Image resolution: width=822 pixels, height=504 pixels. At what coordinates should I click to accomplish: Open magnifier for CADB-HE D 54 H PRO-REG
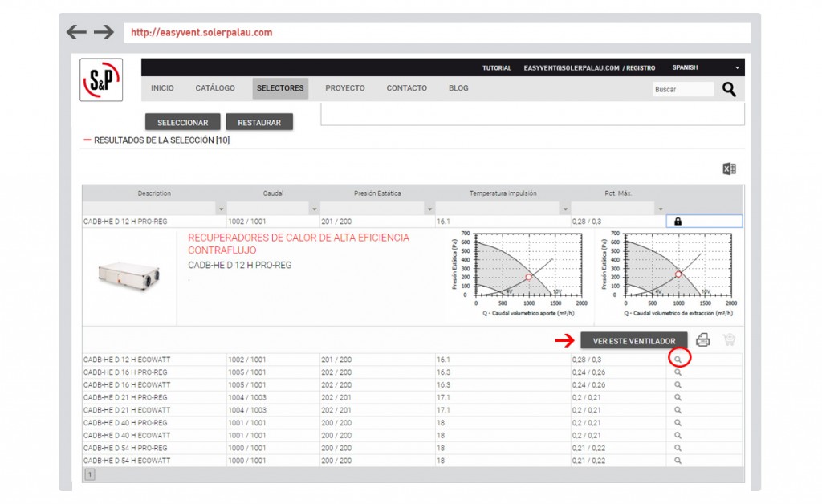pos(678,448)
